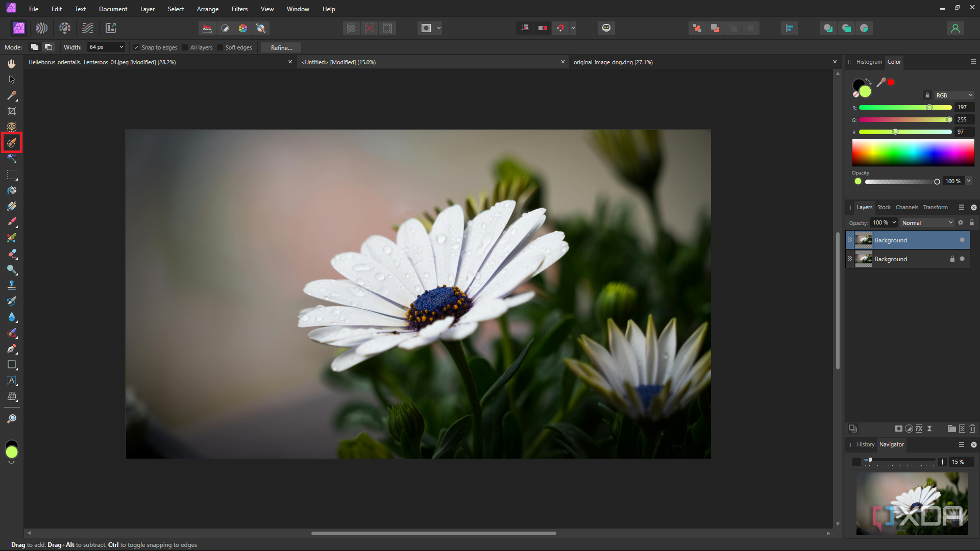The image size is (980, 551).
Task: Select the Rectangle shape tool
Action: 12,365
